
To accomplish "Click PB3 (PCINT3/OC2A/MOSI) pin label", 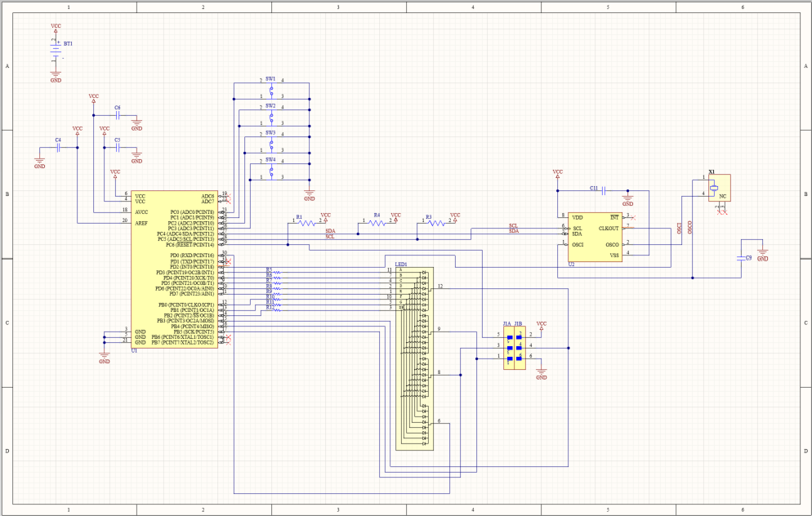I will click(x=185, y=321).
